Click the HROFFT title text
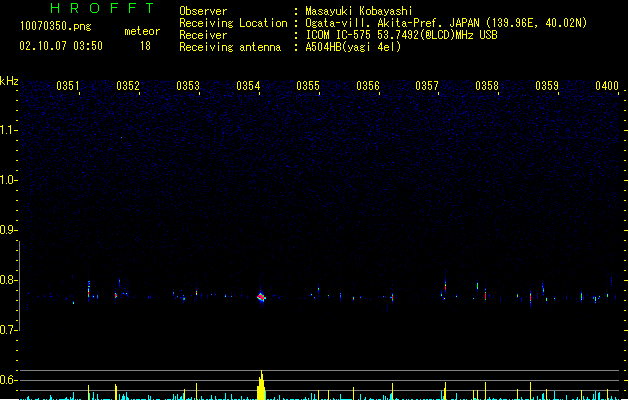The image size is (629, 400). (x=103, y=8)
